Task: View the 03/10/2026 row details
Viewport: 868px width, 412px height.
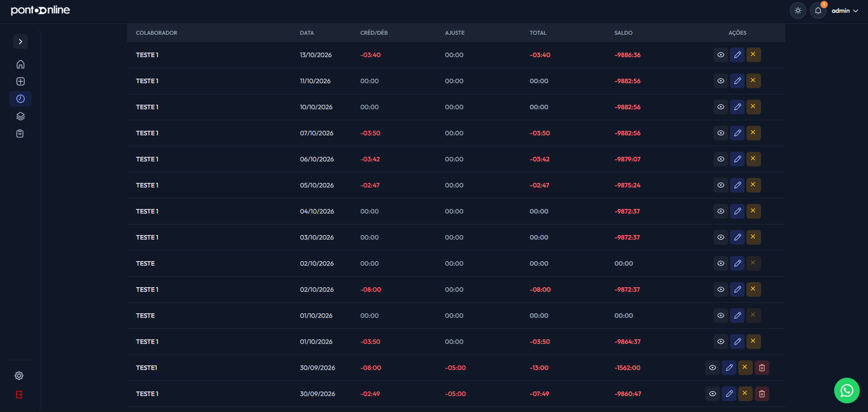Action: pos(721,237)
